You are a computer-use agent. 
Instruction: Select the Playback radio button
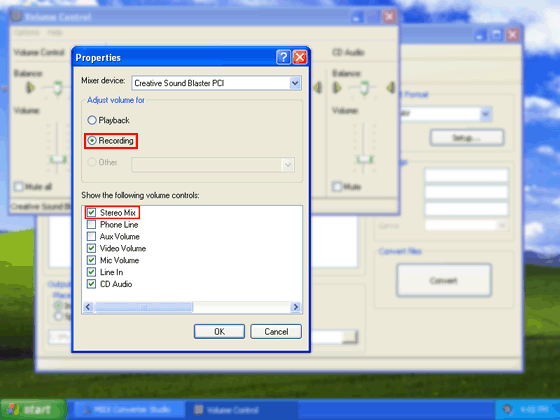92,120
